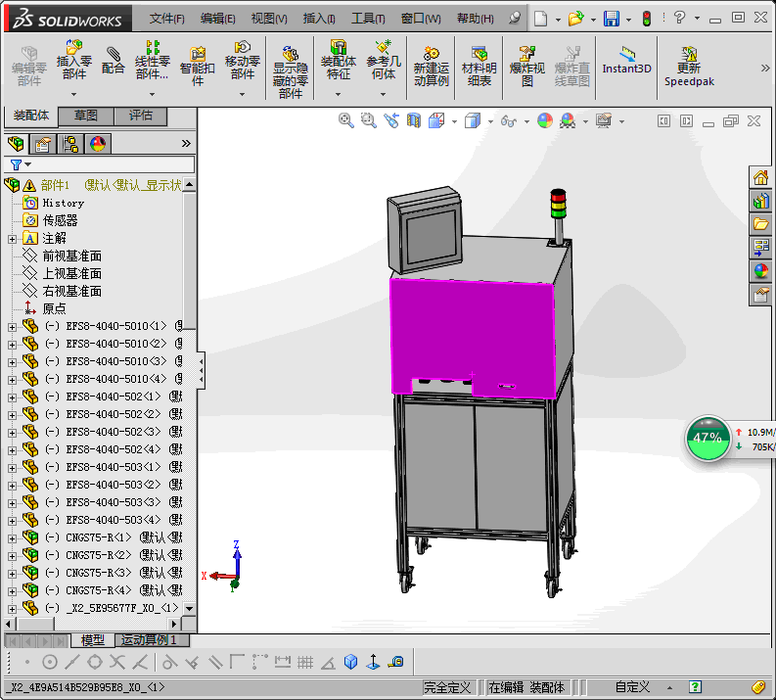Open Insert Components dropdown arrow
Screen dimensions: 776x700
click(x=73, y=94)
